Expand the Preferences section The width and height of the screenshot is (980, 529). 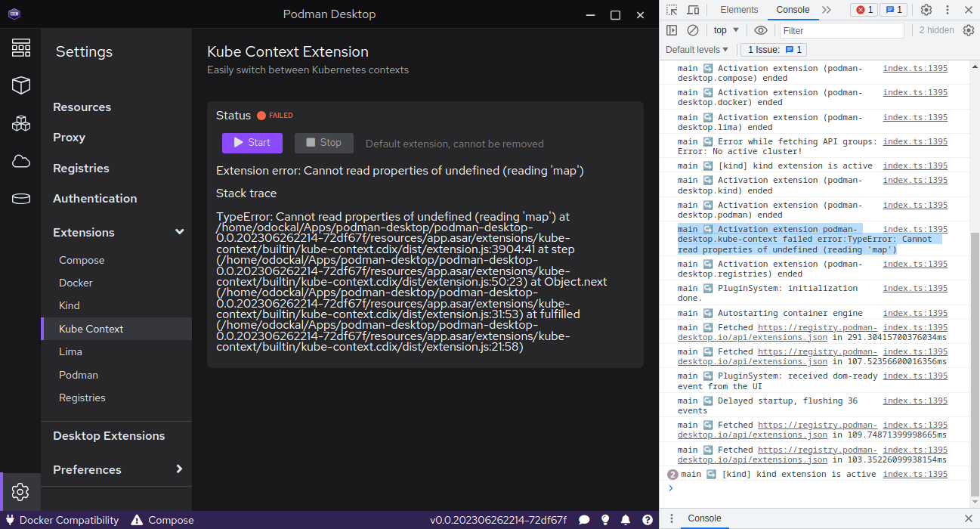[179, 469]
